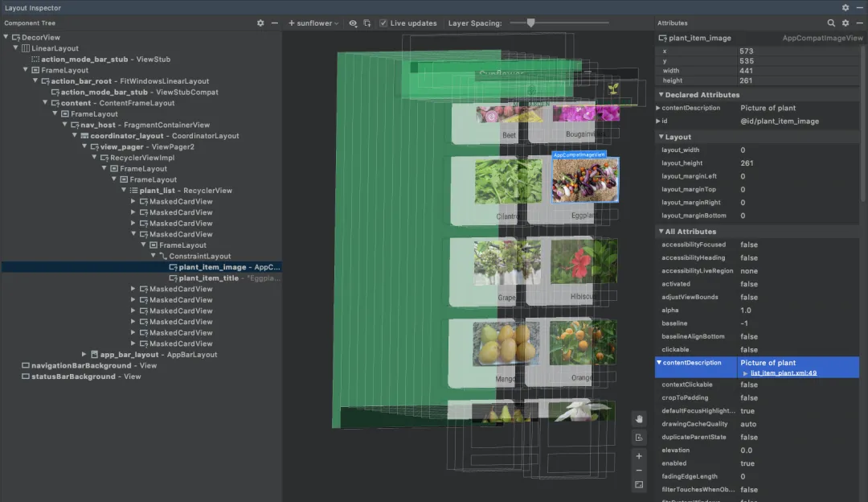This screenshot has height=502, width=868.
Task: Click plant_item_image icon in Attributes header
Action: click(x=662, y=39)
